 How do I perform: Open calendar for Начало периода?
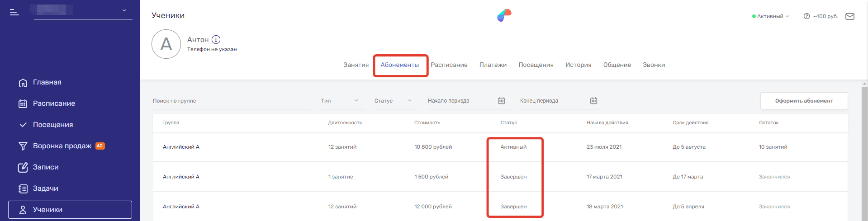501,101
